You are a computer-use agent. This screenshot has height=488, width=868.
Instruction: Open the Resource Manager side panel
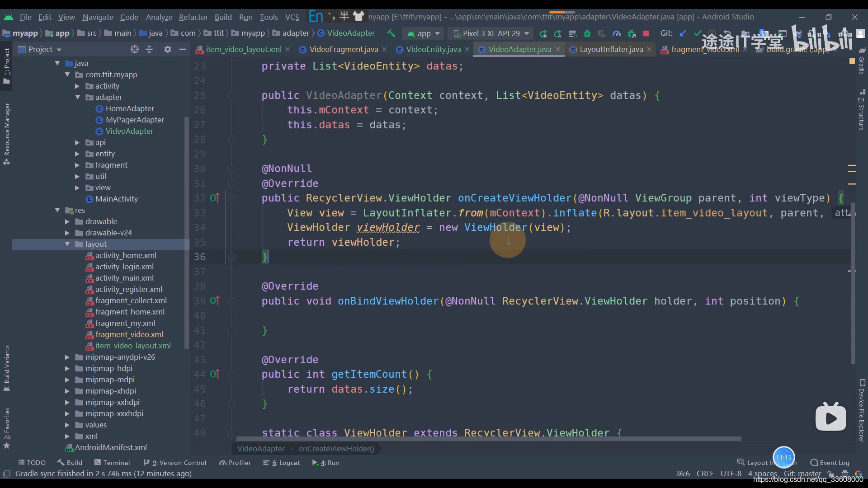click(x=7, y=134)
